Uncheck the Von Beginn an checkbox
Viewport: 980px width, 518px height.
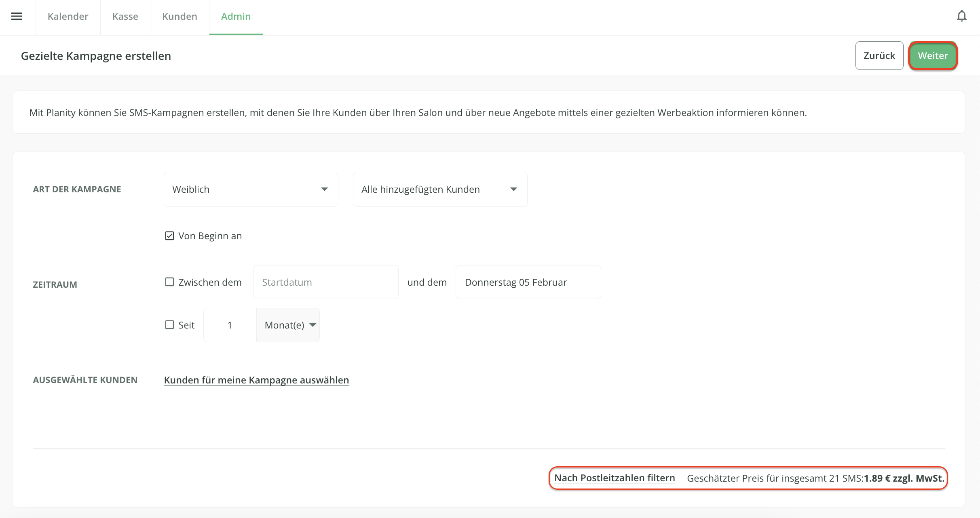[169, 236]
